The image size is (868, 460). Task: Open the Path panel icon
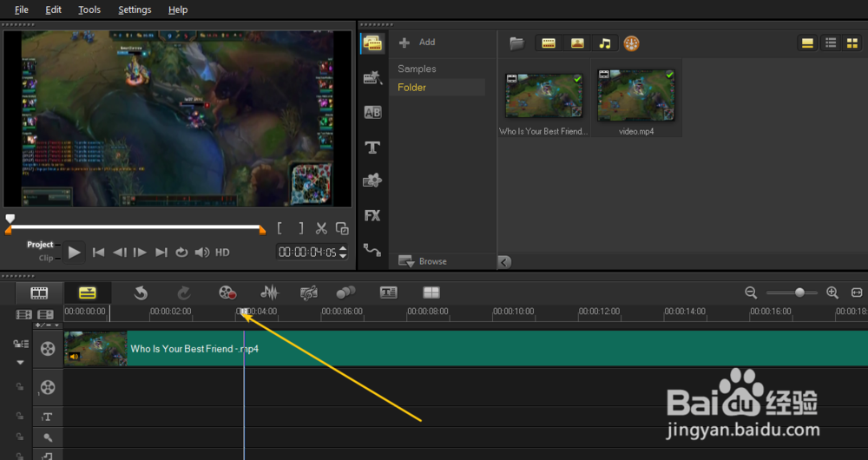pos(372,250)
